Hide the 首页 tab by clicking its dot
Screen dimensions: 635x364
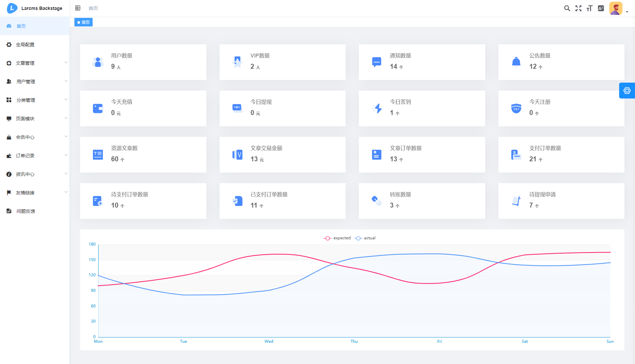(x=79, y=22)
